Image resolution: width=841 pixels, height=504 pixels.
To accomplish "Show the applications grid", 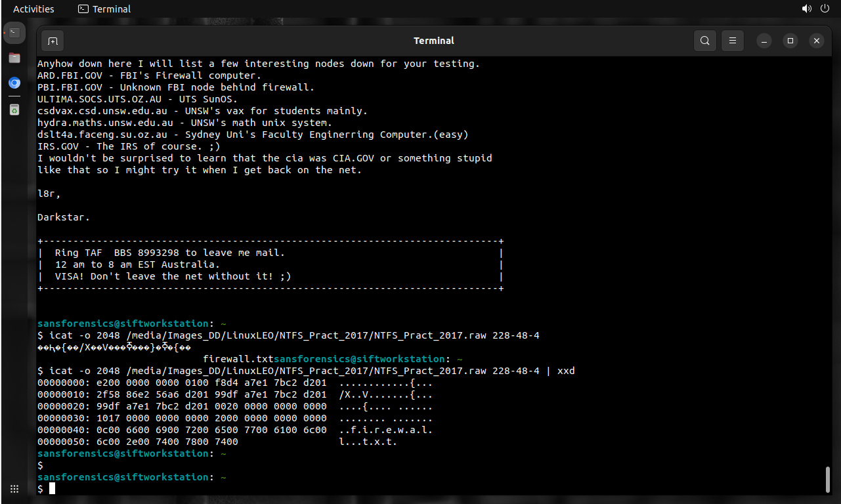I will click(14, 489).
